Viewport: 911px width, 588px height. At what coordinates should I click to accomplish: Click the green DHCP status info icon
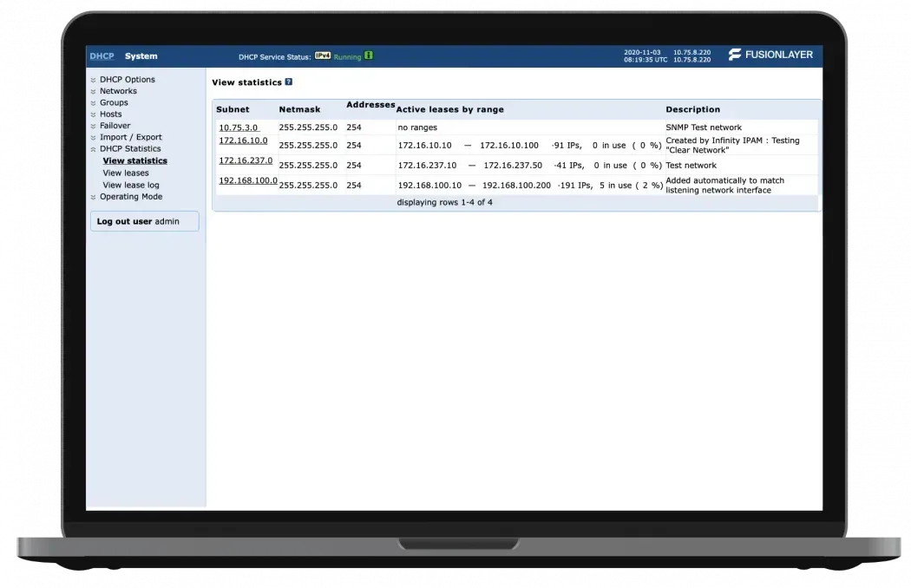[x=369, y=56]
